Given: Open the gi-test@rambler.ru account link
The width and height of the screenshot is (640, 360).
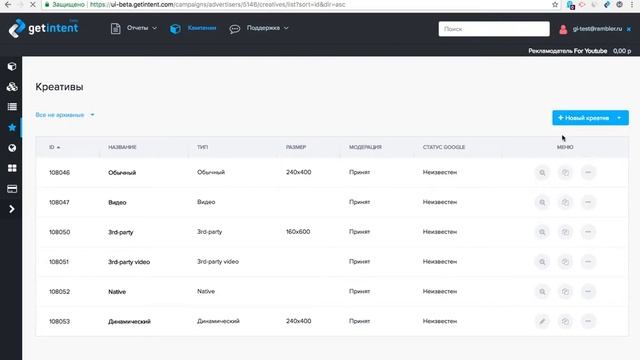Looking at the screenshot, I should [x=597, y=29].
